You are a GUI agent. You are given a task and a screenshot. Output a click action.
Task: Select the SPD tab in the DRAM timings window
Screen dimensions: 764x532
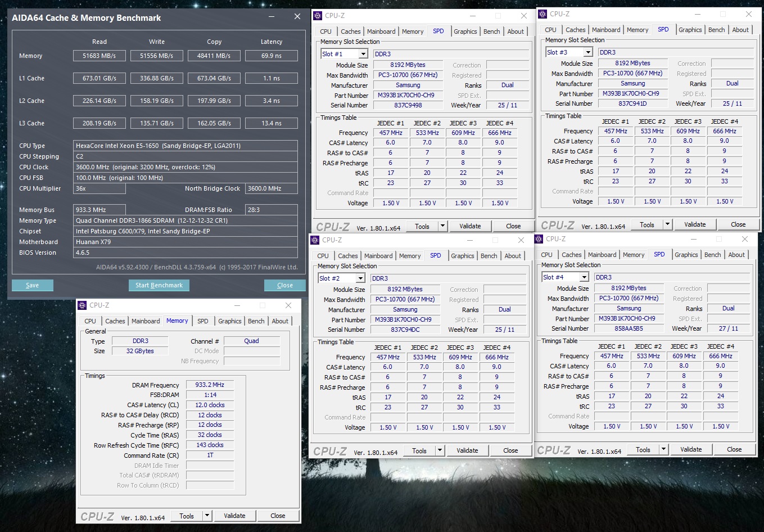203,321
